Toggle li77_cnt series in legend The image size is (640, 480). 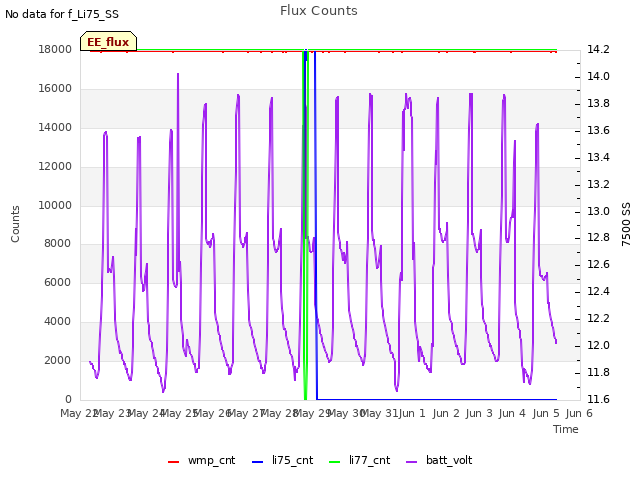[x=360, y=461]
